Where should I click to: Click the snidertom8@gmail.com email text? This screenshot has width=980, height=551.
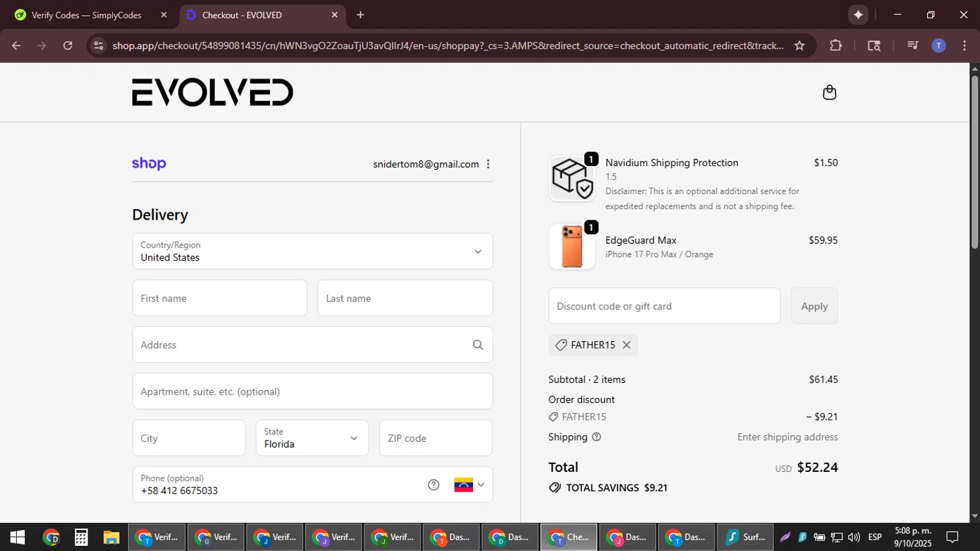coord(426,164)
